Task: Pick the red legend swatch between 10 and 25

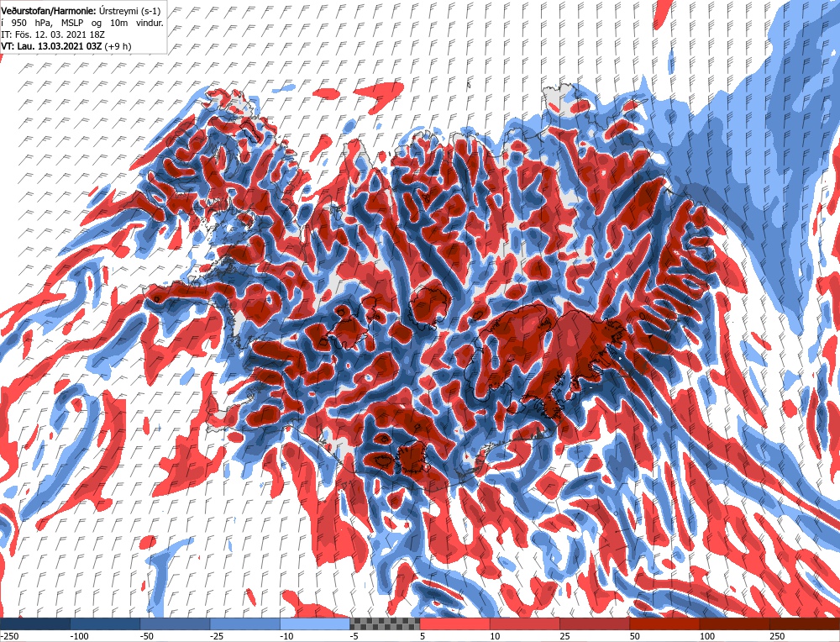Action: pos(525,624)
